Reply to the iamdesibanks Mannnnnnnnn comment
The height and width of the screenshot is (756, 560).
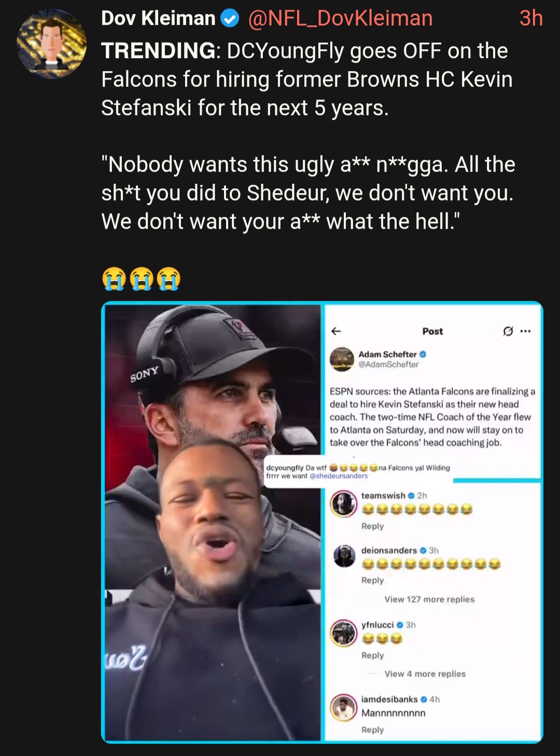coord(372,730)
